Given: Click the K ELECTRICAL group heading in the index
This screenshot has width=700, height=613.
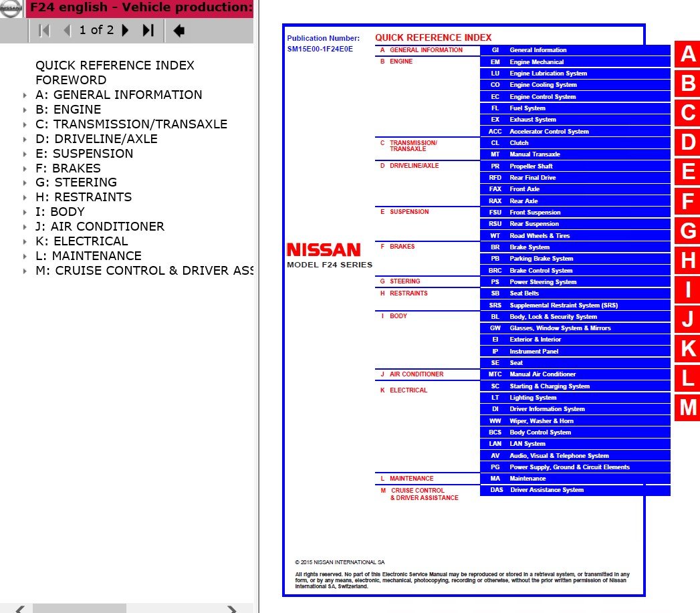Looking at the screenshot, I should point(404,390).
